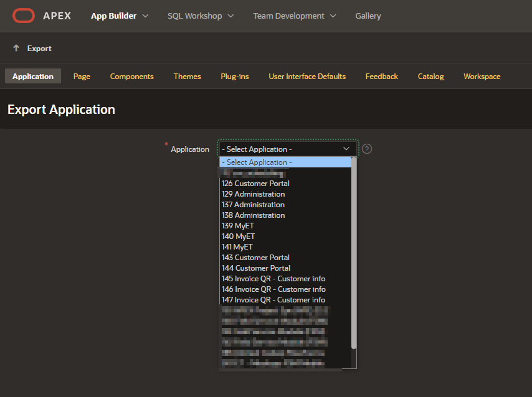This screenshot has width=532, height=397.
Task: Pick 141 MyET in the dropdown list
Action: pyautogui.click(x=238, y=247)
